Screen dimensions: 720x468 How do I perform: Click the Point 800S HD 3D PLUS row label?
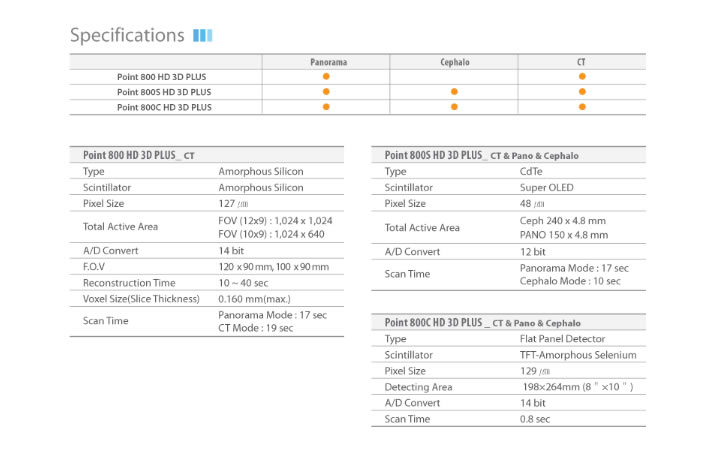click(164, 92)
